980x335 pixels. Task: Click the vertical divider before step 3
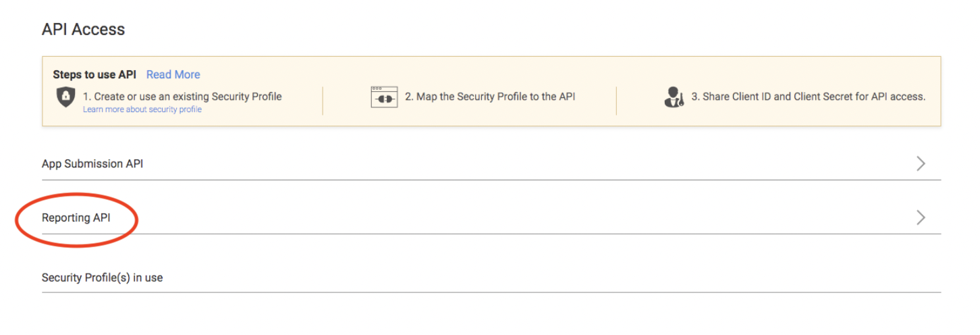(x=616, y=101)
